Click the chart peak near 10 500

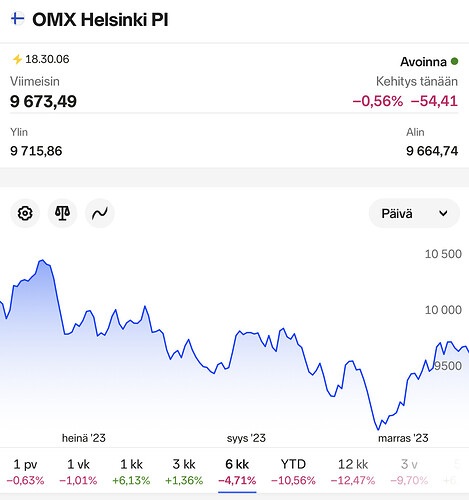(42, 260)
